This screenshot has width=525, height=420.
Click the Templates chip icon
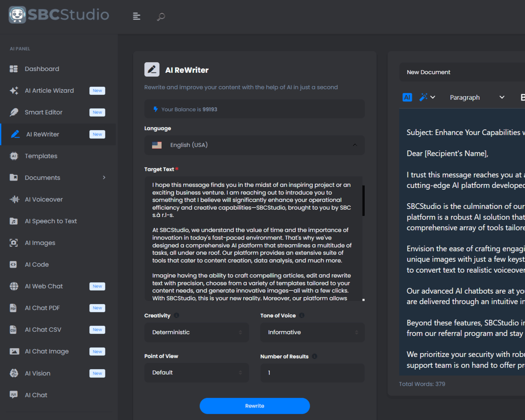click(x=14, y=156)
